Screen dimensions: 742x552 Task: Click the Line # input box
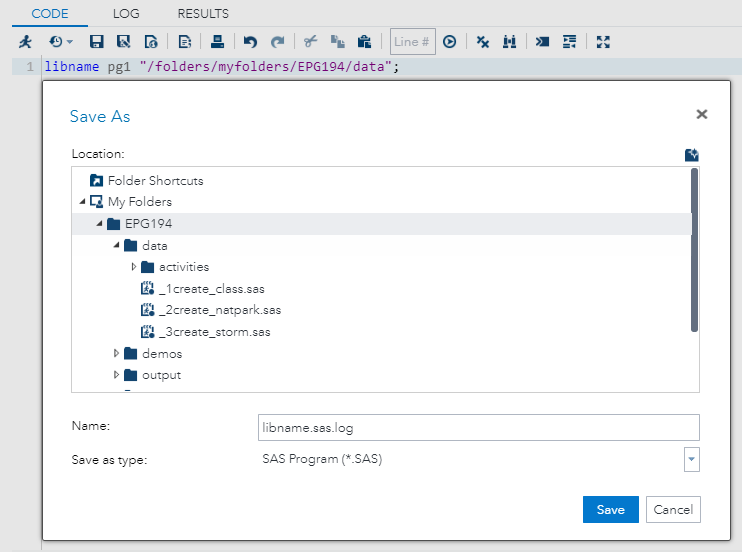412,42
